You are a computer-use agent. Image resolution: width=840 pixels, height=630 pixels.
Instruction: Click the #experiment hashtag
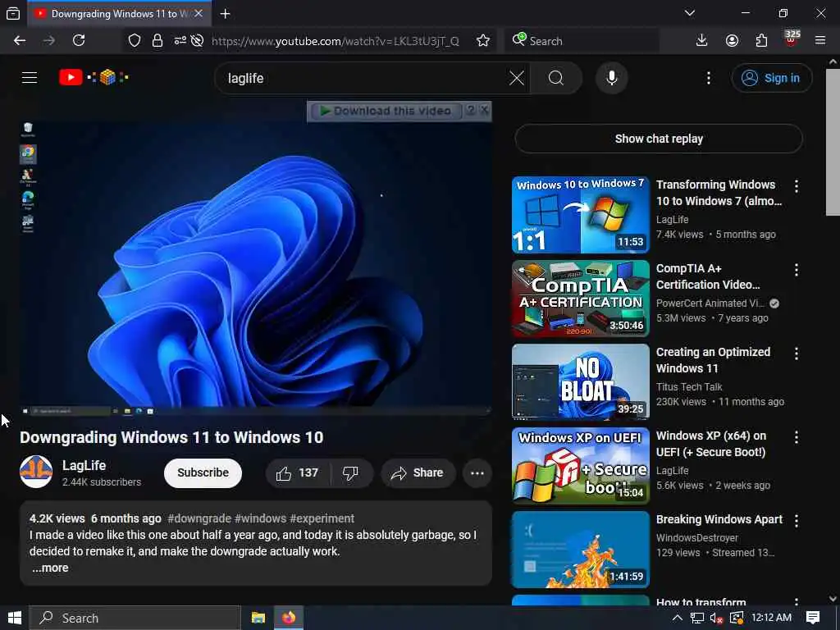tap(322, 518)
